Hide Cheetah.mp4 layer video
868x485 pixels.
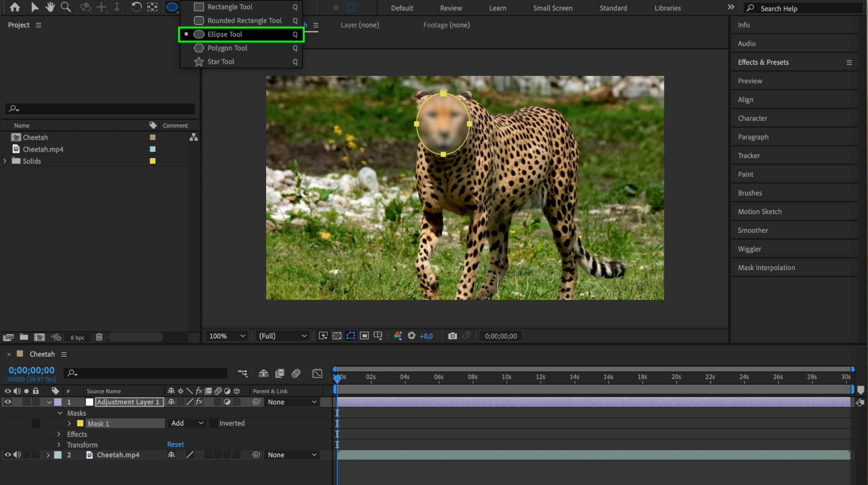8,455
